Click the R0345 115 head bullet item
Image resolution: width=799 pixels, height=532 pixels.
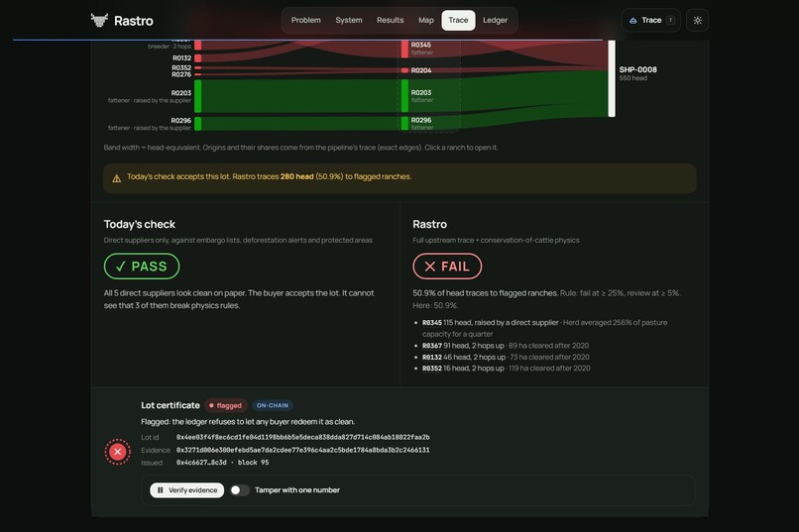point(544,328)
